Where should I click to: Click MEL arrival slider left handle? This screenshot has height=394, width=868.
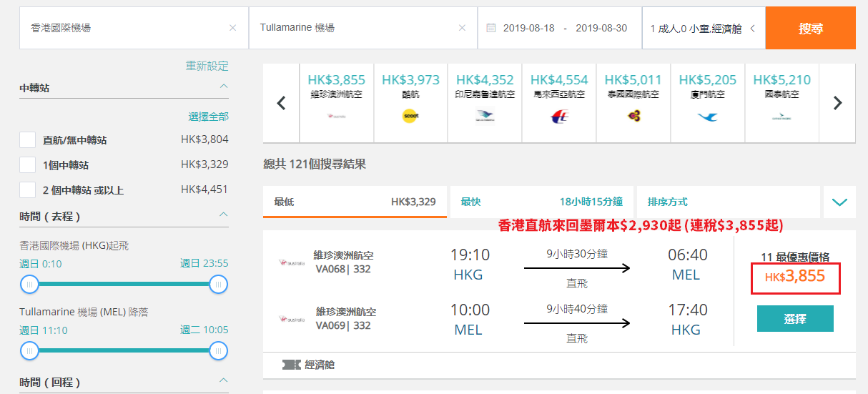point(29,350)
